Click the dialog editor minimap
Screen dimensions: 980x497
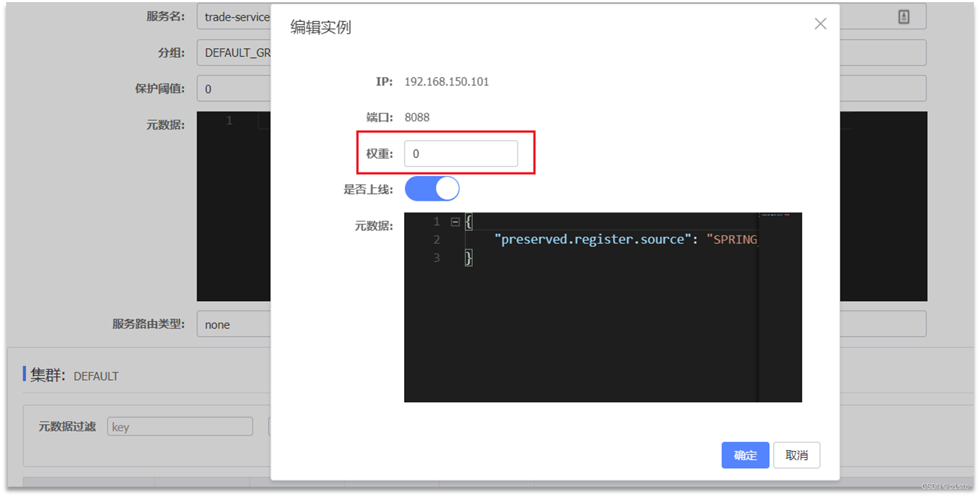point(780,307)
